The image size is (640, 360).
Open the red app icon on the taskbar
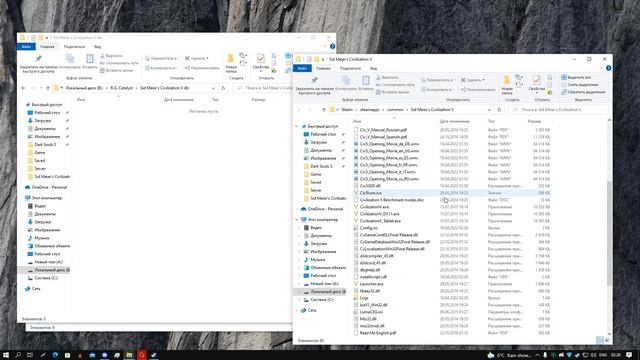click(x=141, y=355)
